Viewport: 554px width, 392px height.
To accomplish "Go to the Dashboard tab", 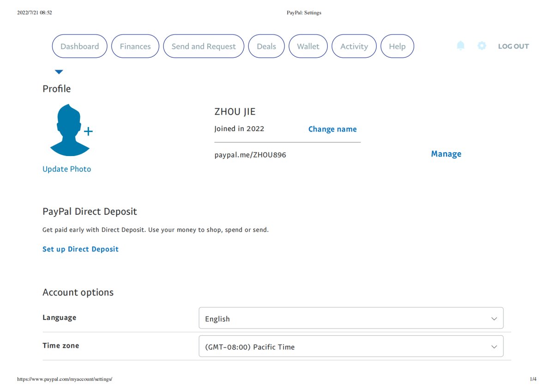I will [79, 46].
